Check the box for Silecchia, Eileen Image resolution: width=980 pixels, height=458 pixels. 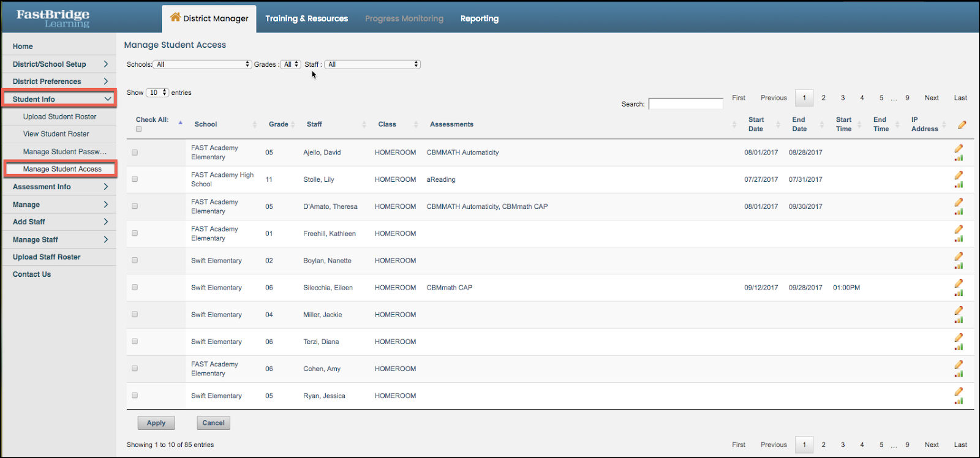pyautogui.click(x=135, y=287)
